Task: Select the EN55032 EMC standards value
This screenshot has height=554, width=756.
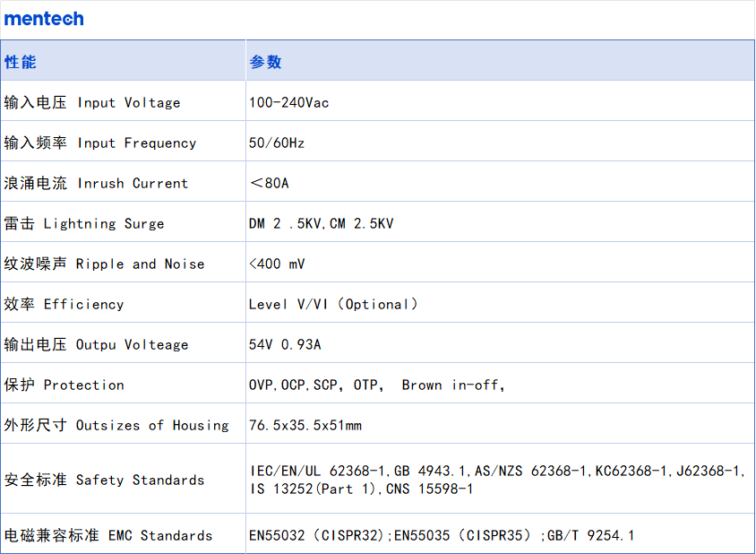Action: coord(441,536)
